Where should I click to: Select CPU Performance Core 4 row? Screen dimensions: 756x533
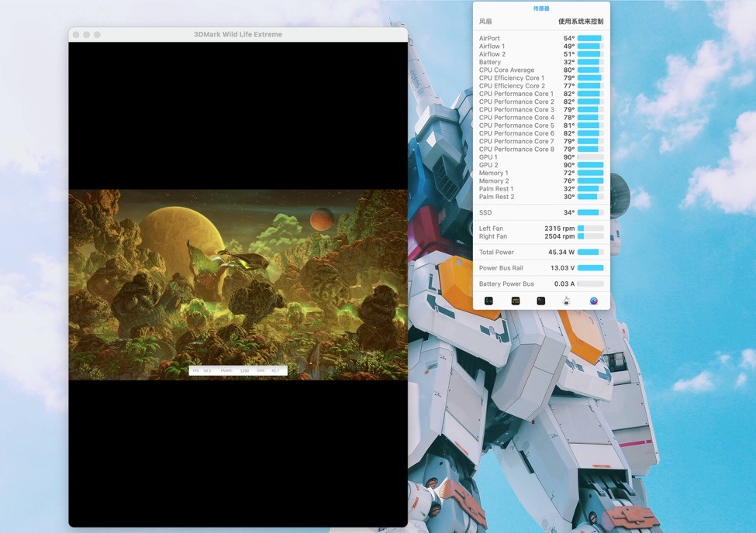541,118
